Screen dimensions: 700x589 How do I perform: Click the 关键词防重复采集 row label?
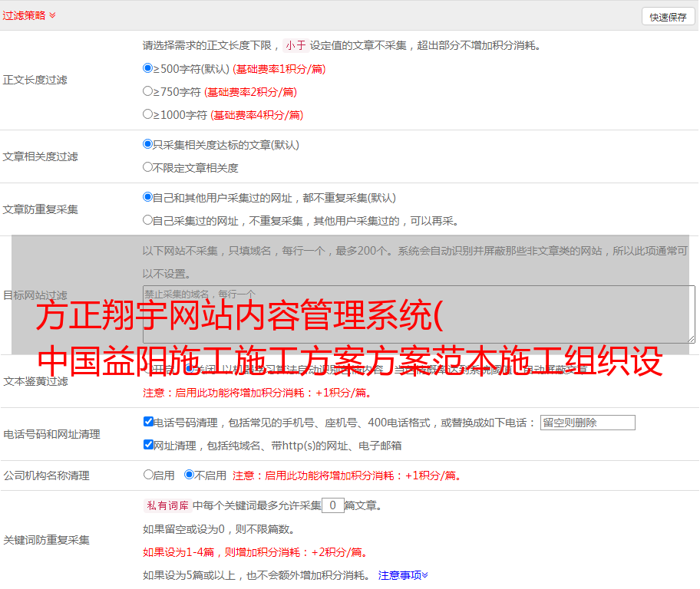(x=46, y=540)
